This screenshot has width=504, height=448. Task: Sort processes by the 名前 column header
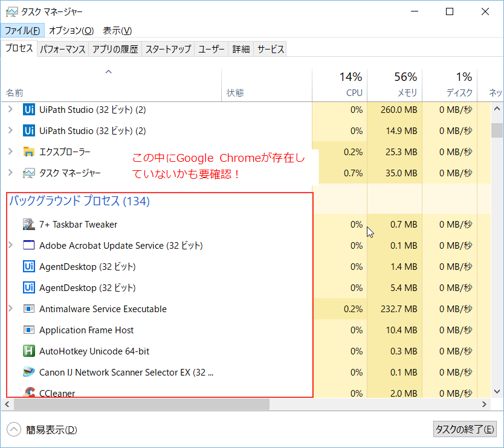pyautogui.click(x=111, y=85)
